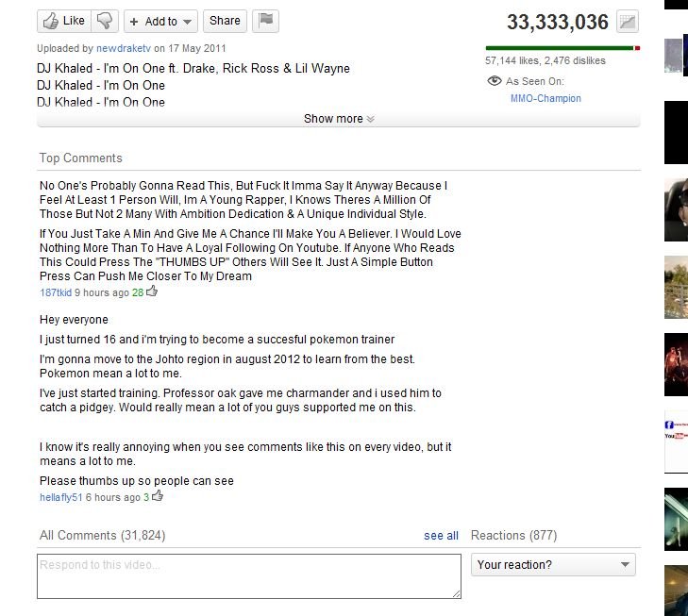Click the '9 hours ago' timestamp

pyautogui.click(x=102, y=292)
